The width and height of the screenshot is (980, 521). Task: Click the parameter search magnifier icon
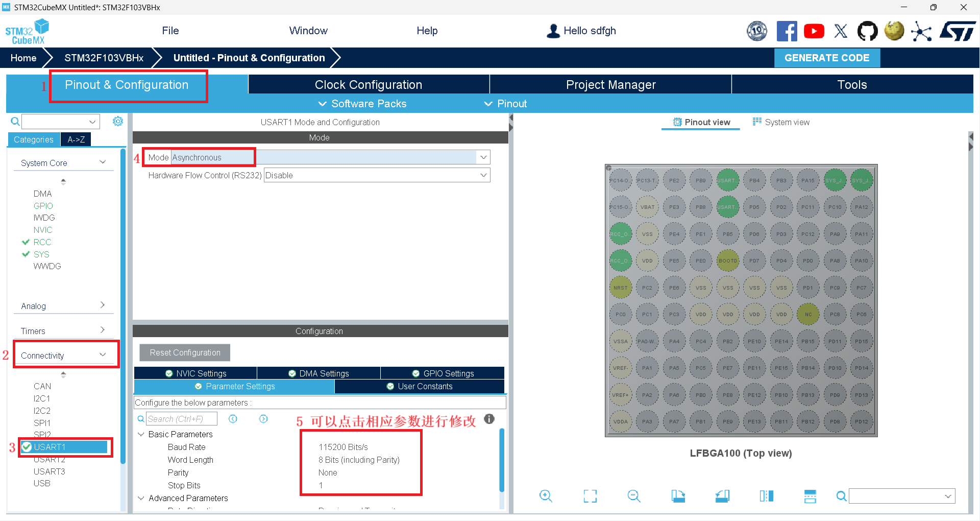click(x=141, y=419)
